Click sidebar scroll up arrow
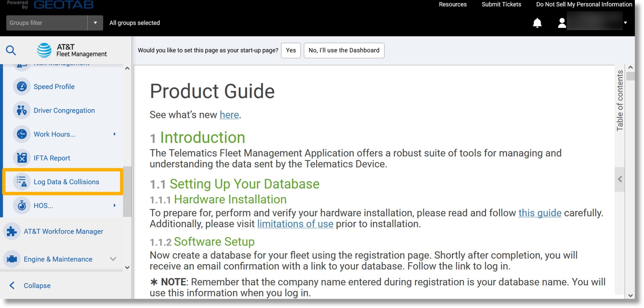Screen dimensions: 644x308 [x=127, y=68]
